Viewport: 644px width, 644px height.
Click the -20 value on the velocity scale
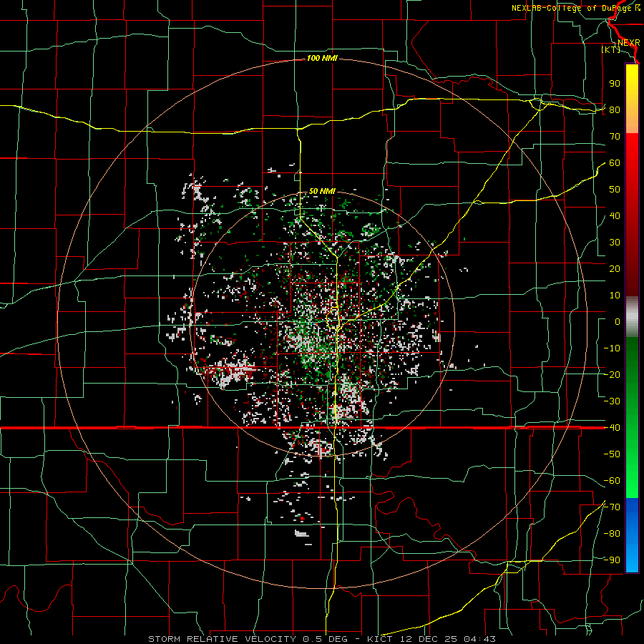point(612,374)
